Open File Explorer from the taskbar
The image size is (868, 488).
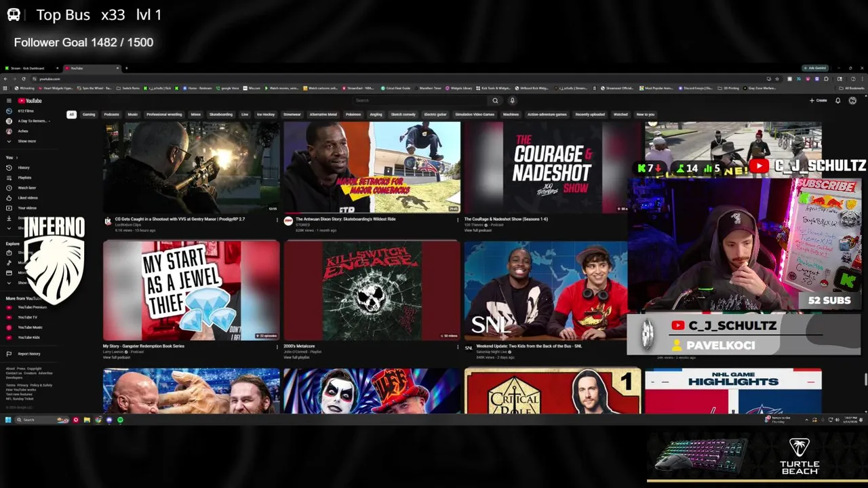coord(87,420)
